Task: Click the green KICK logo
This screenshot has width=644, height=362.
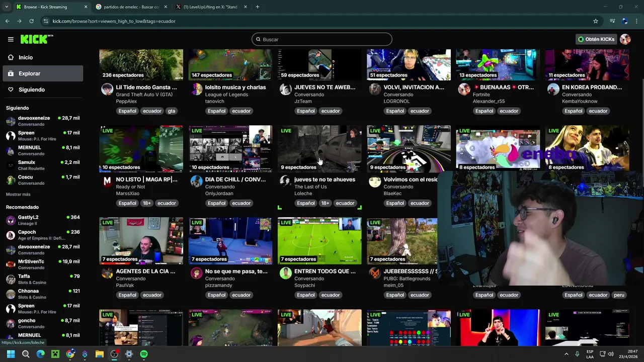Action: pos(36,39)
